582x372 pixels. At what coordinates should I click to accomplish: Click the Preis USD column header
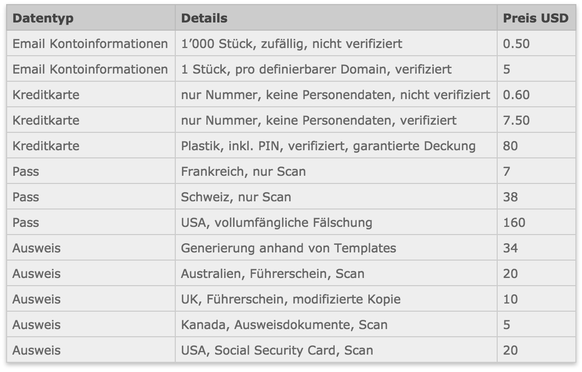coord(536,18)
